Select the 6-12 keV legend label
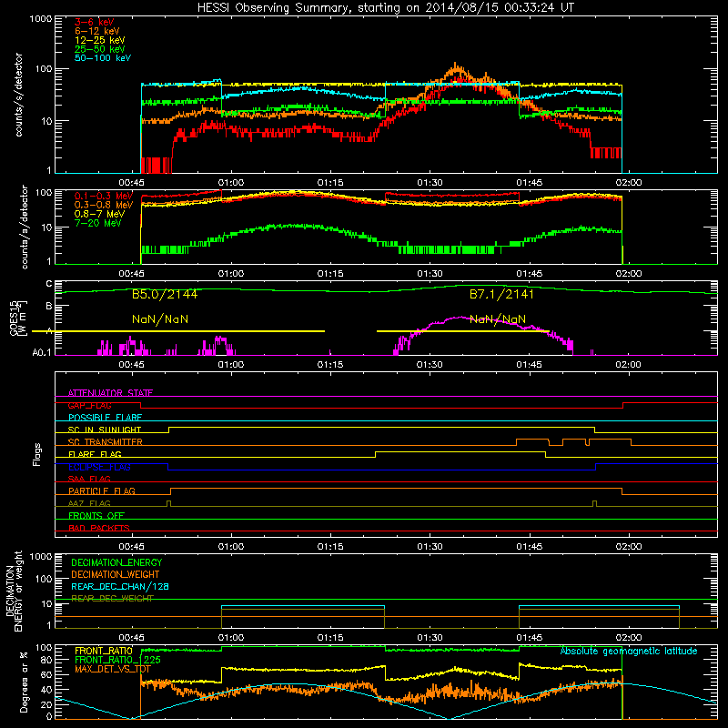728x728 pixels. (97, 31)
